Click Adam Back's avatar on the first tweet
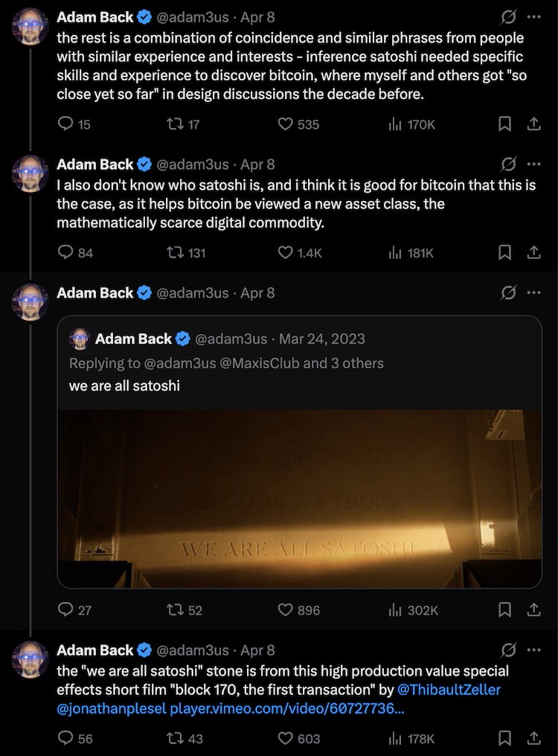This screenshot has width=558, height=756. click(31, 28)
